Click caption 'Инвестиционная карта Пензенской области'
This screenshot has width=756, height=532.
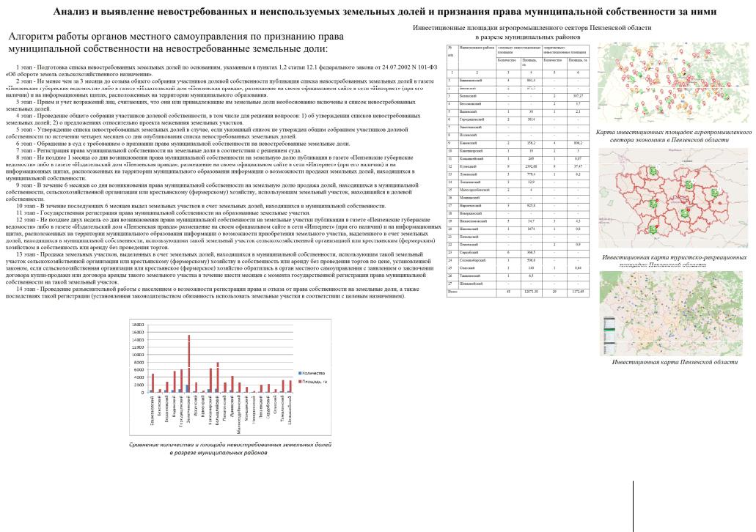(x=675, y=362)
